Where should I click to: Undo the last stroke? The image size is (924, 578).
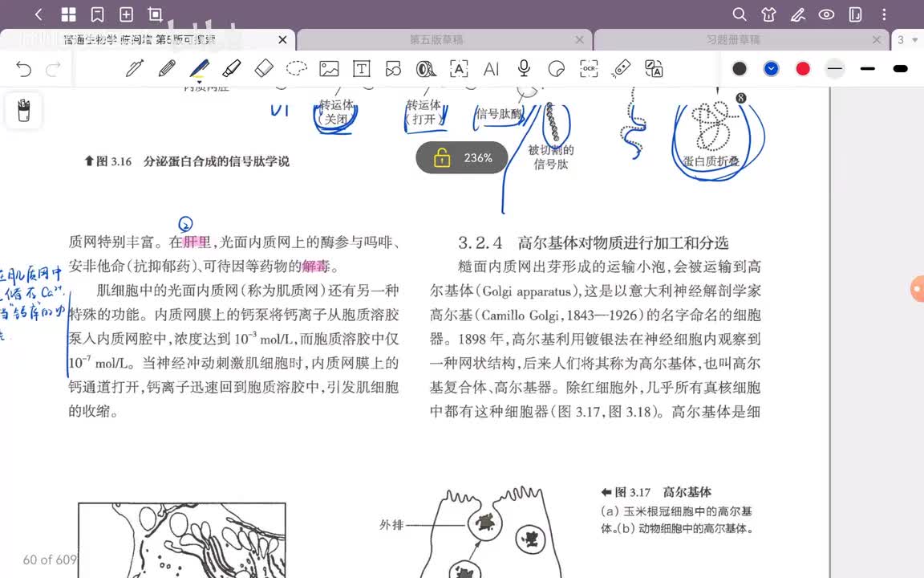[23, 69]
